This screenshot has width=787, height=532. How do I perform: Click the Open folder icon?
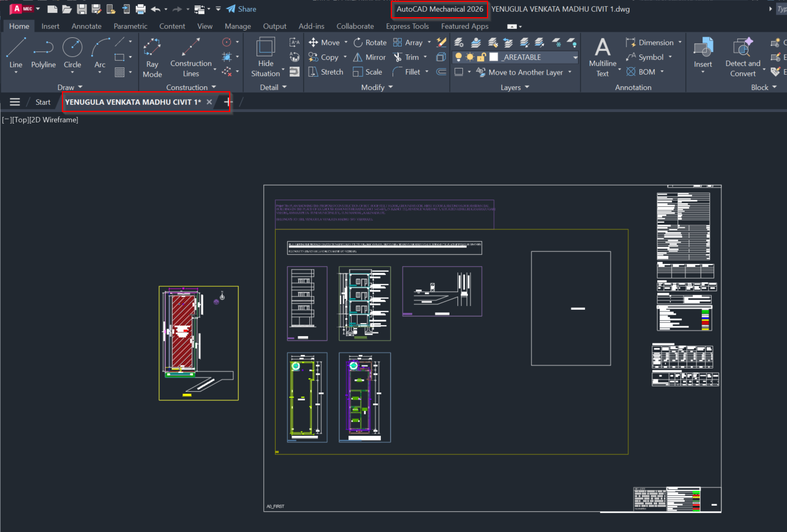coord(67,9)
